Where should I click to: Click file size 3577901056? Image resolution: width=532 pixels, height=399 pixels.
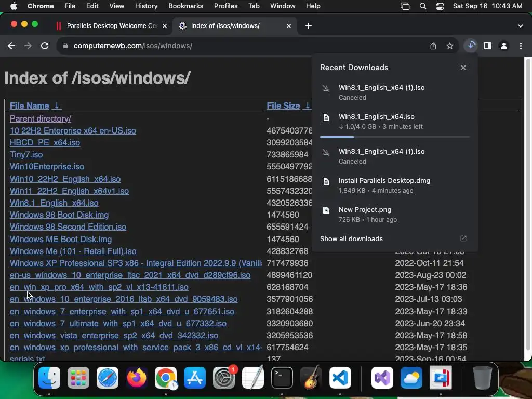tap(289, 299)
